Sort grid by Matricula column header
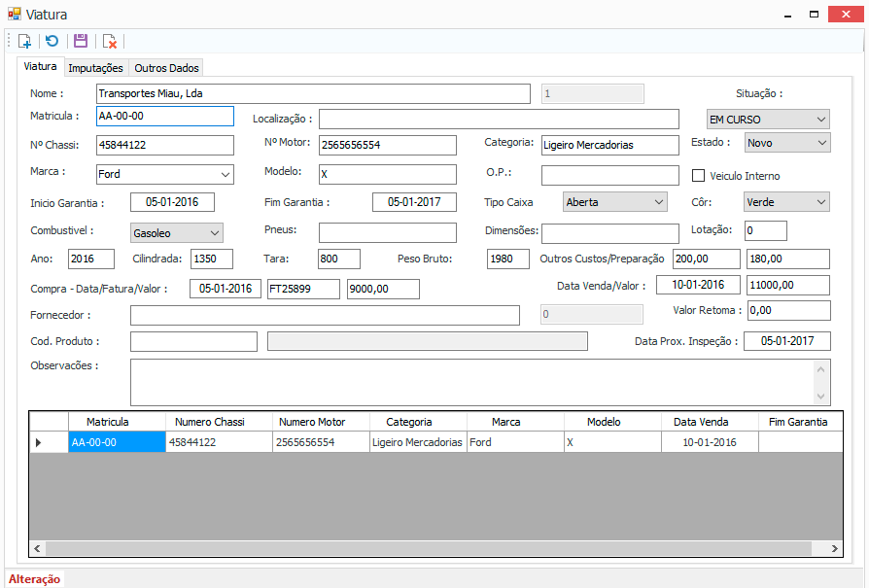The width and height of the screenshot is (869, 588). pyautogui.click(x=117, y=422)
